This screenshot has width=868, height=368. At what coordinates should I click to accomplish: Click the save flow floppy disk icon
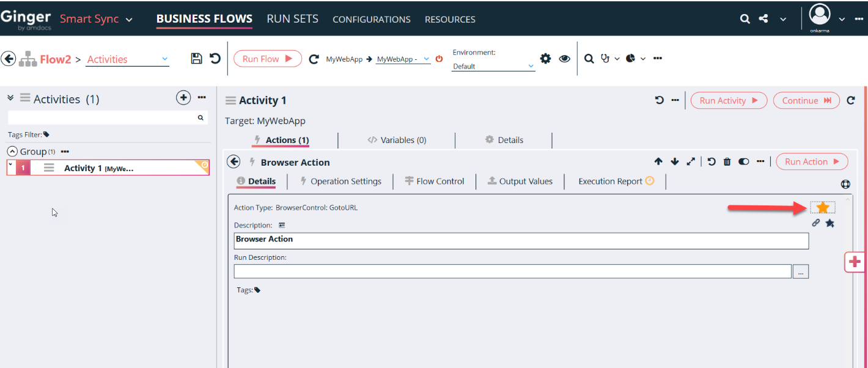pos(196,59)
